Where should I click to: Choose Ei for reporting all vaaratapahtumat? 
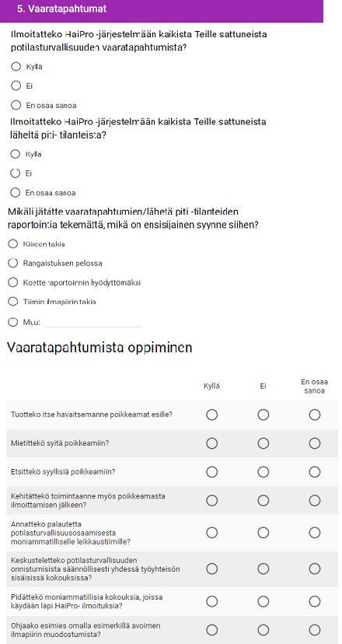point(16,86)
